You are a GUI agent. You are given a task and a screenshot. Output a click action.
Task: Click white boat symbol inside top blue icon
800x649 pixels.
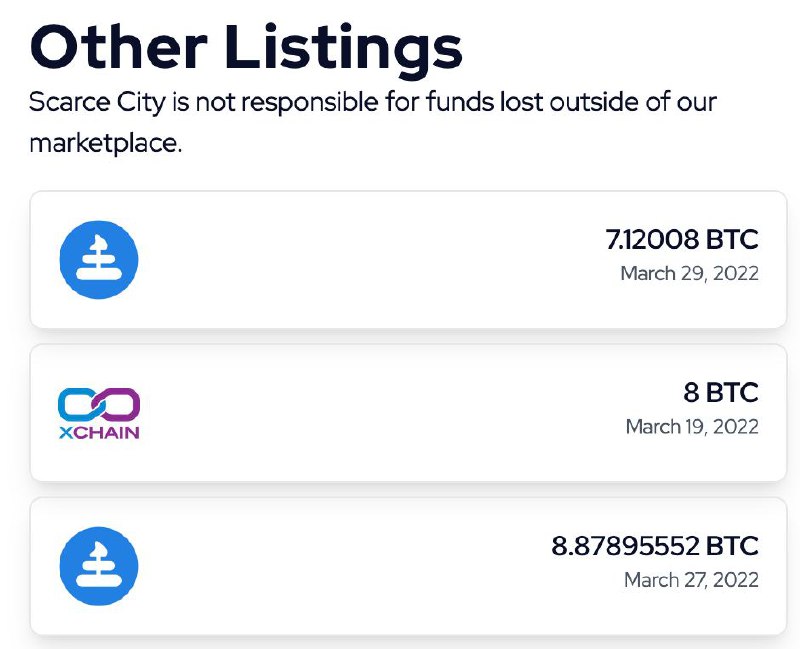click(99, 258)
